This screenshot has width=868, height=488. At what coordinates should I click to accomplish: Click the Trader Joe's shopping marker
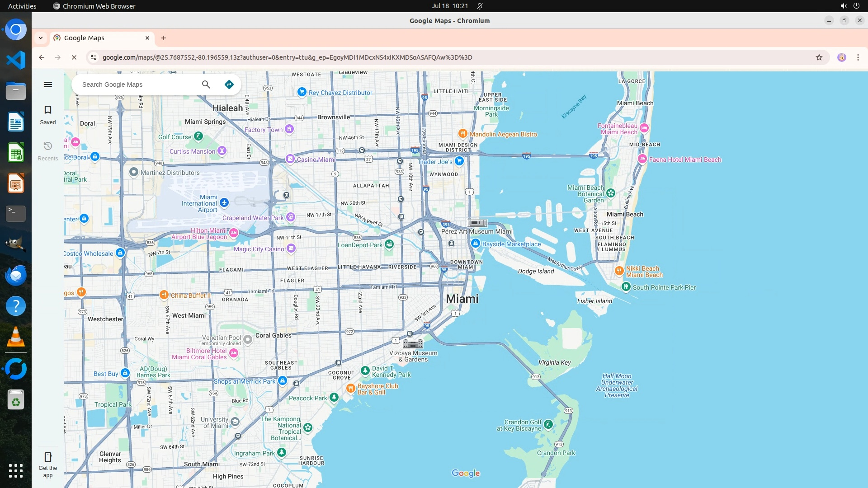point(459,161)
